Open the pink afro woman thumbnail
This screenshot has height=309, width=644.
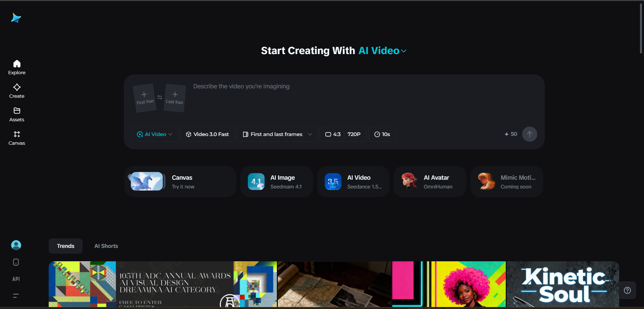(x=449, y=284)
